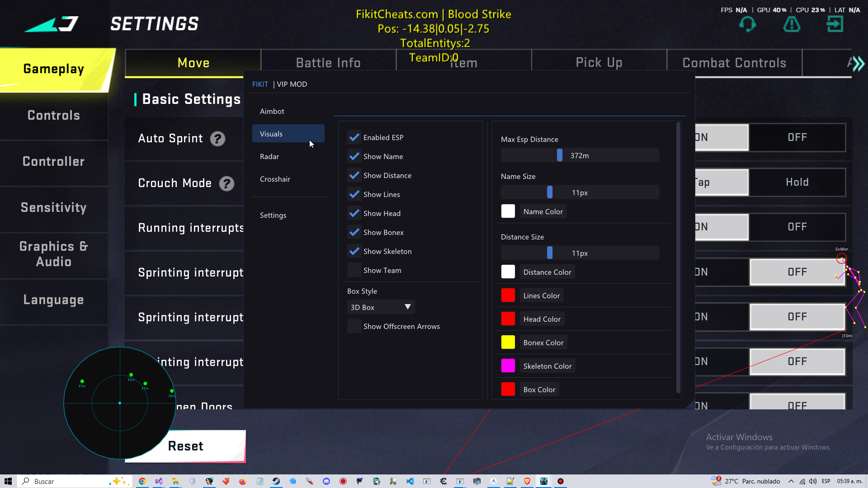The width and height of the screenshot is (868, 488).
Task: Open Google Chrome from the taskbar
Action: coord(142,481)
